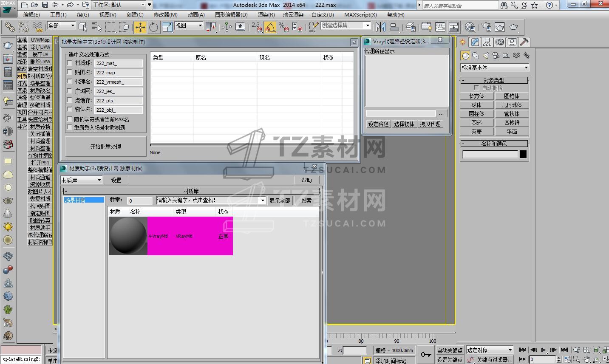Open the 修改器(M) menu
Viewport: 609px width, 364px height.
(165, 14)
